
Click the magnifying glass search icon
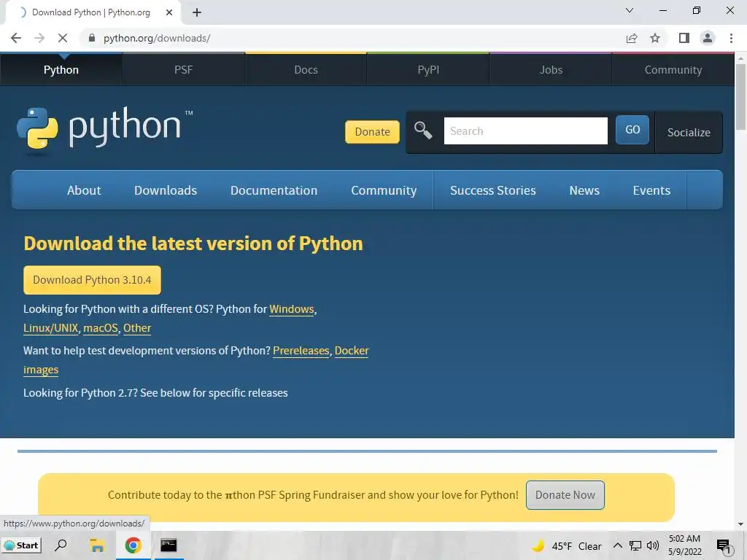423,130
